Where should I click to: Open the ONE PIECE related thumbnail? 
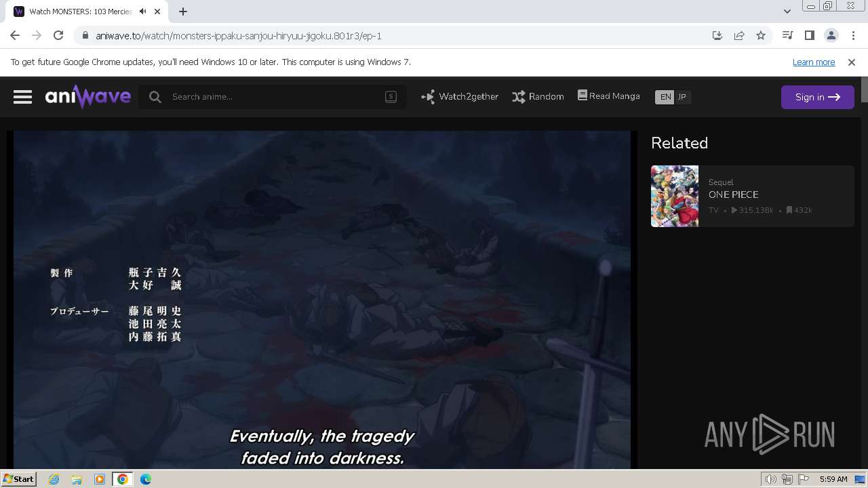[x=675, y=196]
